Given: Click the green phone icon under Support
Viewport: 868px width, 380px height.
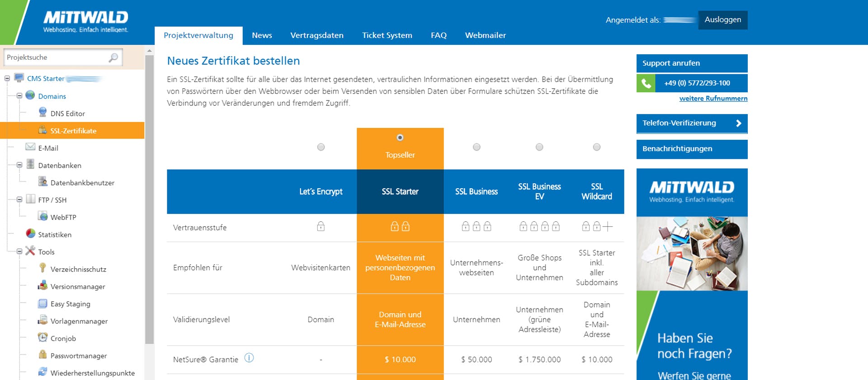Looking at the screenshot, I should [646, 83].
